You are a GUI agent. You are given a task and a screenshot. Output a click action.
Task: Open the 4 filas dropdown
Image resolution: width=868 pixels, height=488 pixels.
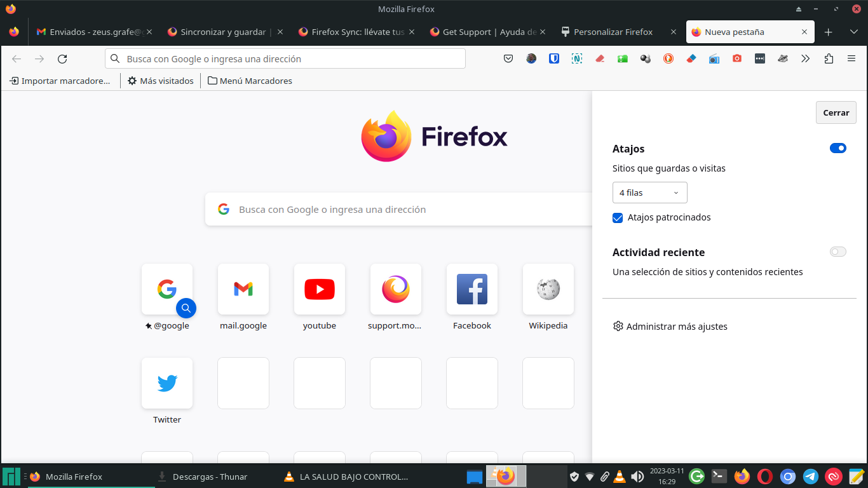pyautogui.click(x=649, y=193)
